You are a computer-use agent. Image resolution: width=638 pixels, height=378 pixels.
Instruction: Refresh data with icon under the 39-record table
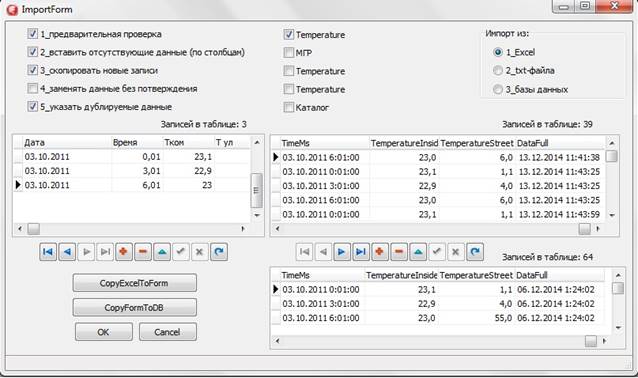(475, 252)
